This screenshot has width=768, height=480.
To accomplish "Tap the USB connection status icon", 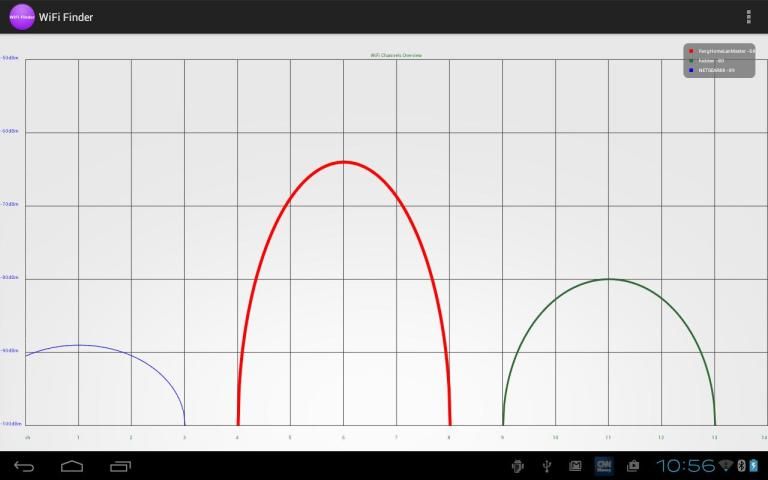I will point(546,466).
